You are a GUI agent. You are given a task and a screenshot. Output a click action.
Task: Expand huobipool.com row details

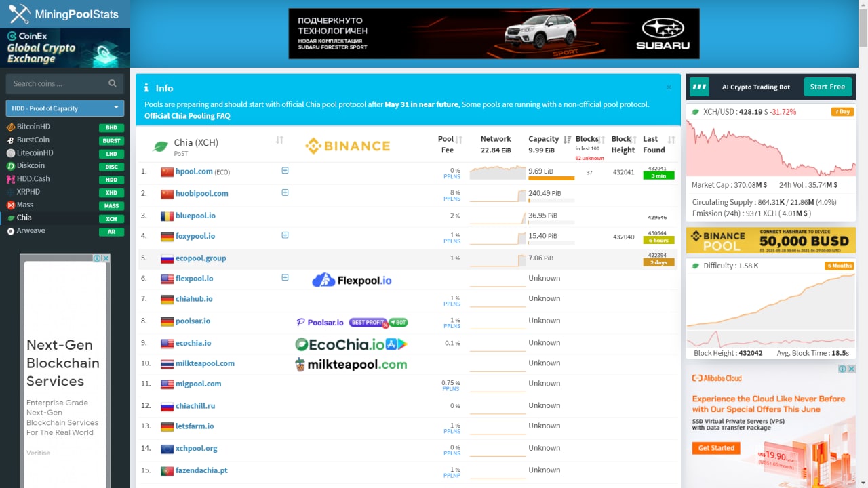(x=285, y=192)
